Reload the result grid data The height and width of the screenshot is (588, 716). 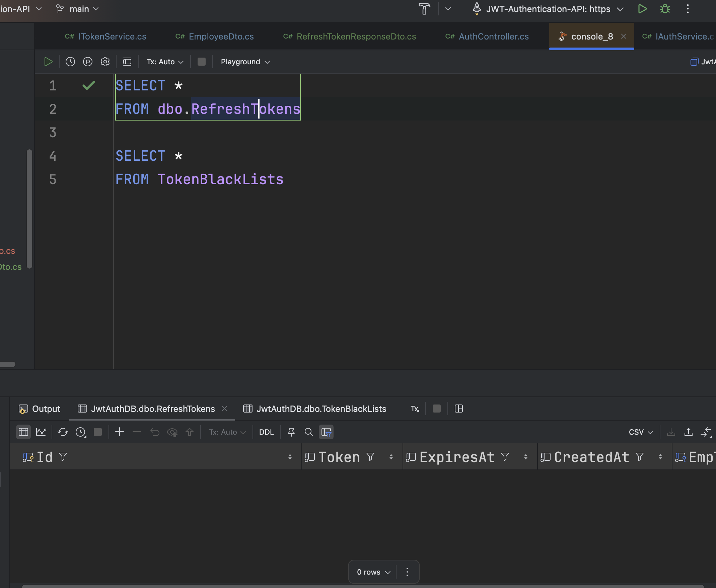(63, 432)
